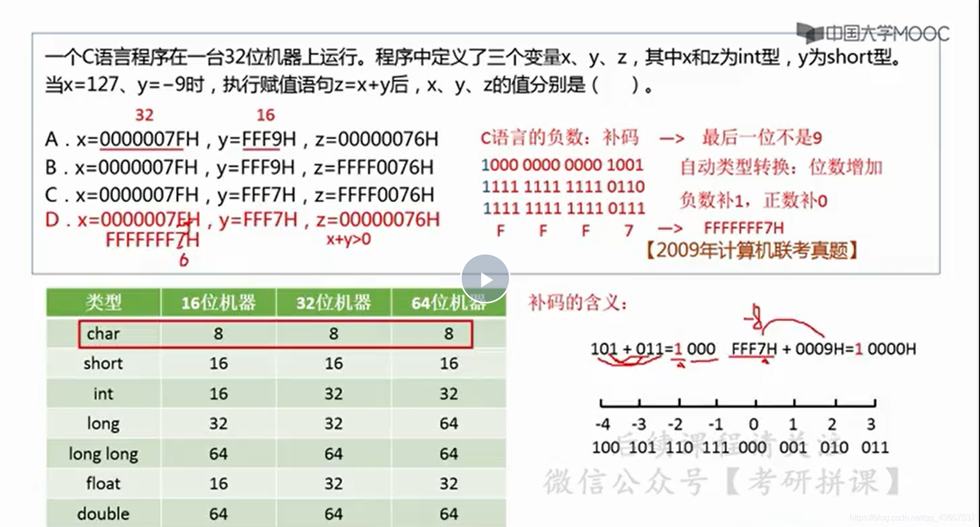Click the float row label

click(x=103, y=483)
